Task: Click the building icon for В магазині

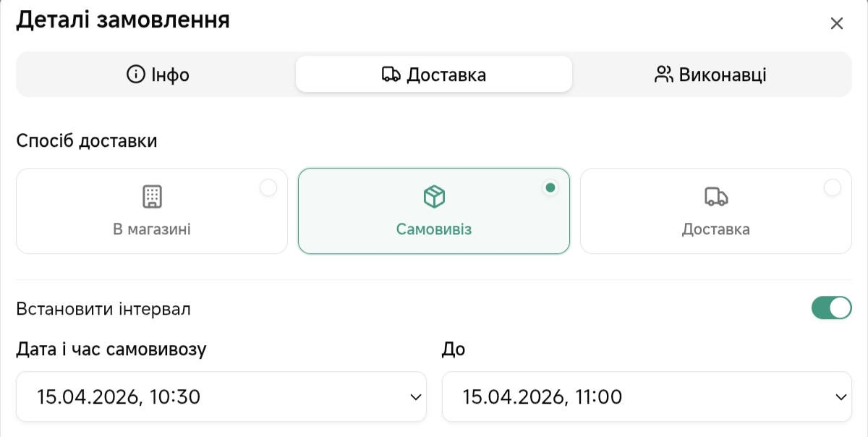Action: (x=152, y=196)
